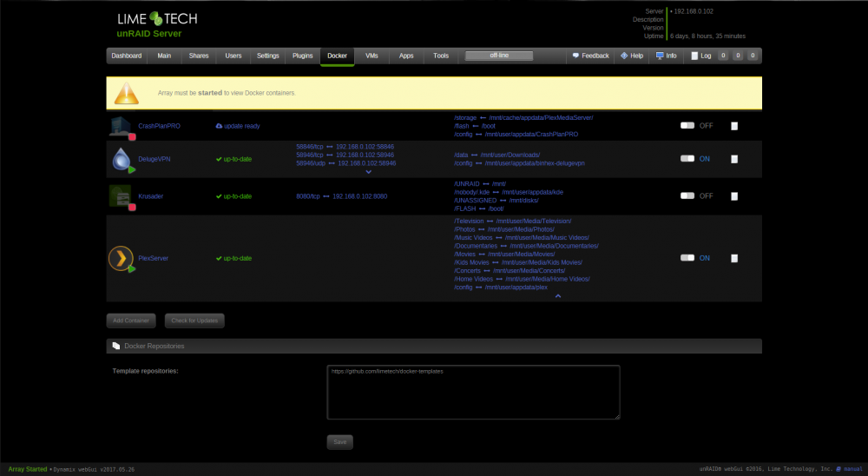This screenshot has width=868, height=476.
Task: Check the PlexServer autostart checkbox
Action: [734, 258]
